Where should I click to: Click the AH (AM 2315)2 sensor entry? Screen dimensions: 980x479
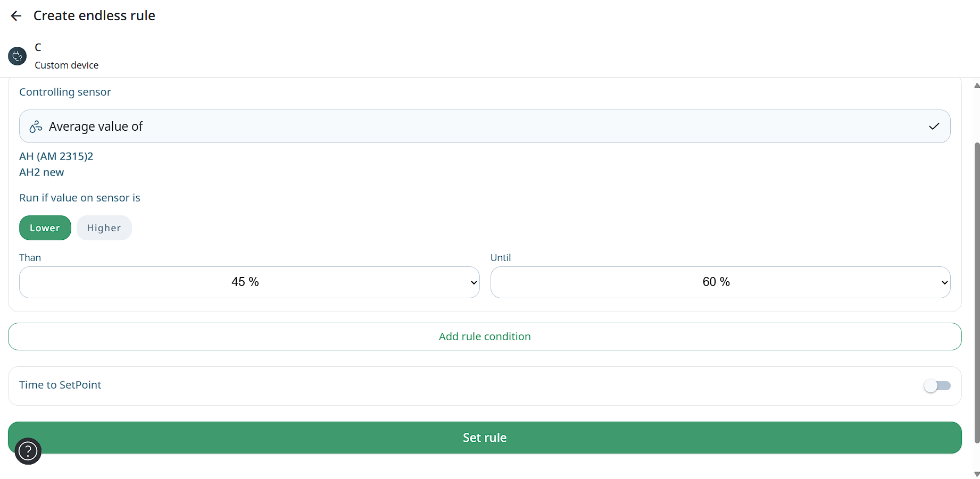pyautogui.click(x=56, y=156)
